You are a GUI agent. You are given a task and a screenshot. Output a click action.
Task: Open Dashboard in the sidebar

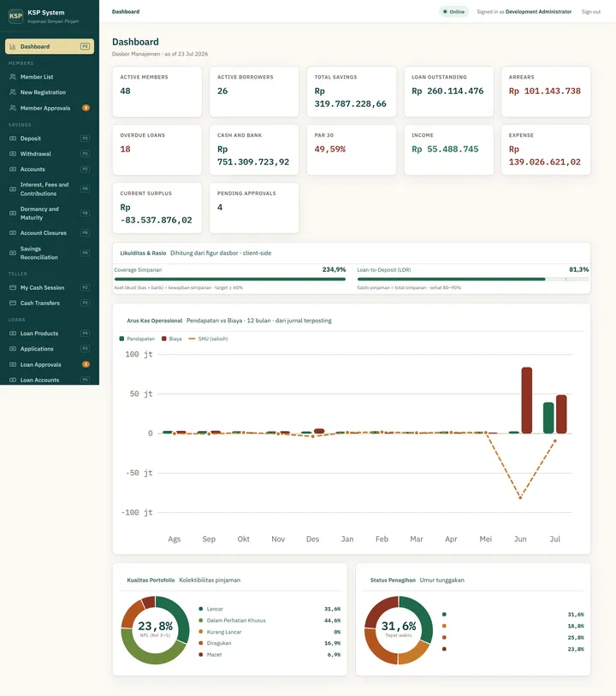click(50, 47)
